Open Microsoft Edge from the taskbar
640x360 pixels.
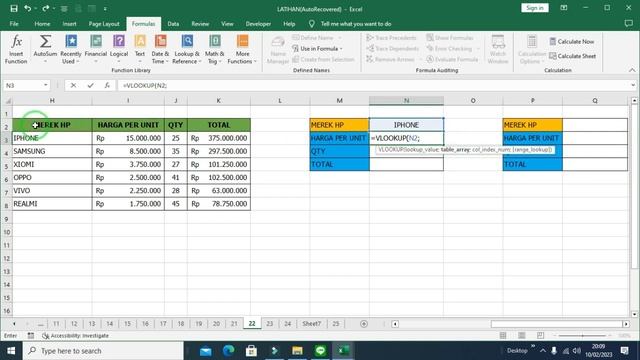click(x=229, y=351)
